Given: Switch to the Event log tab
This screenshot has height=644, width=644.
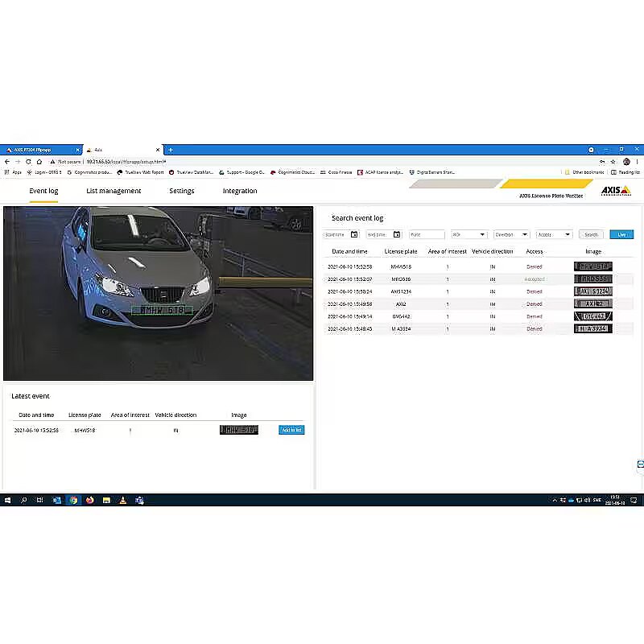Looking at the screenshot, I should (x=43, y=191).
